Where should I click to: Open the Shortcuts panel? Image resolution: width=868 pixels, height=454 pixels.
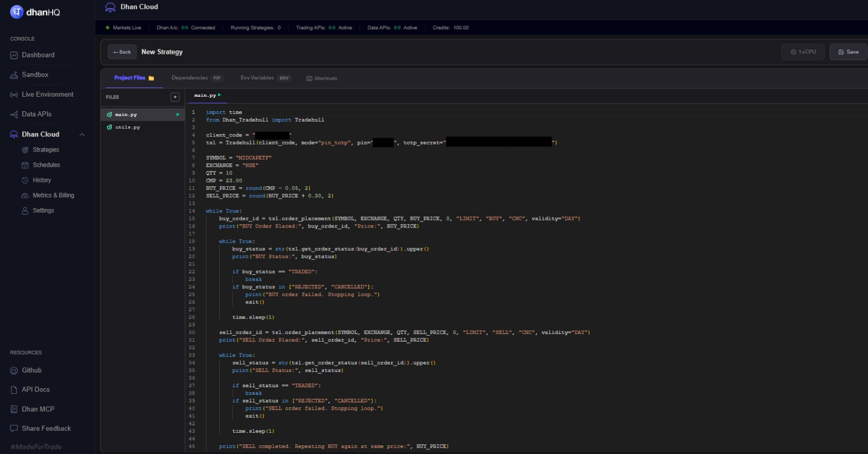tap(322, 78)
